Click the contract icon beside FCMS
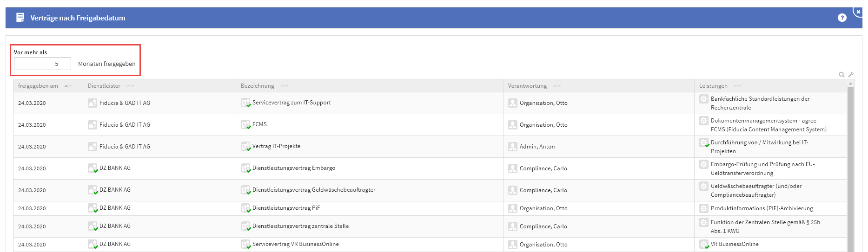Screen dimensions: 868x252 pyautogui.click(x=245, y=125)
